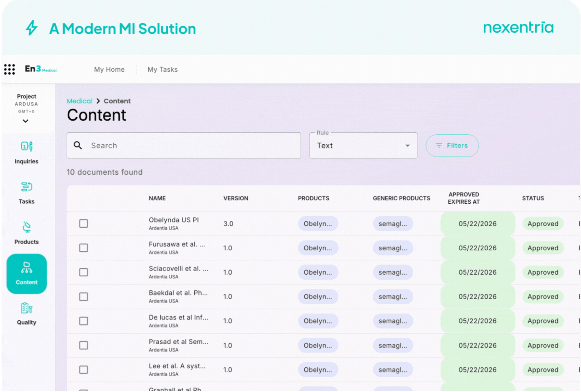Screen dimensions: 581x392
Task: Open the Prasad et al Sem... document
Action: 178,342
